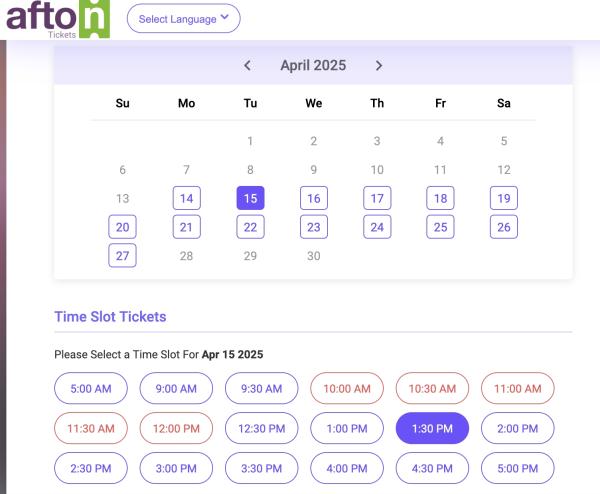This screenshot has height=494, width=600.
Task: Pick April 16 date
Action: point(314,198)
